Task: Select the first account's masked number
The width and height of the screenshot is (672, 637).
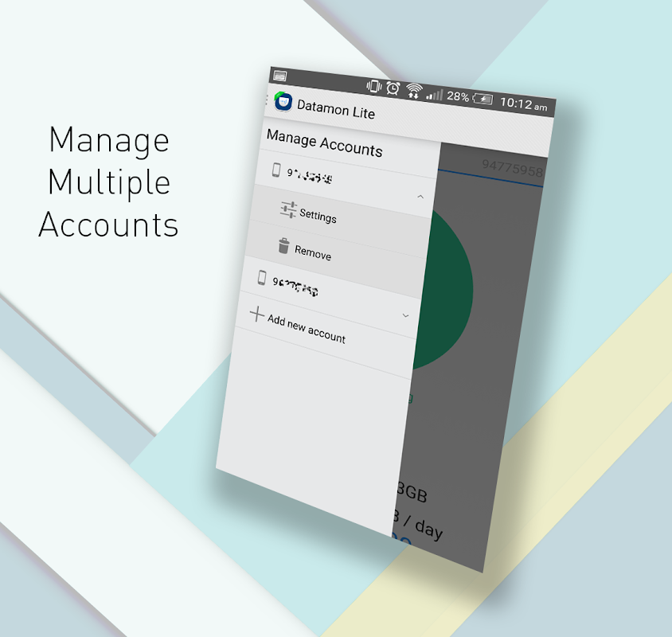Action: [310, 176]
